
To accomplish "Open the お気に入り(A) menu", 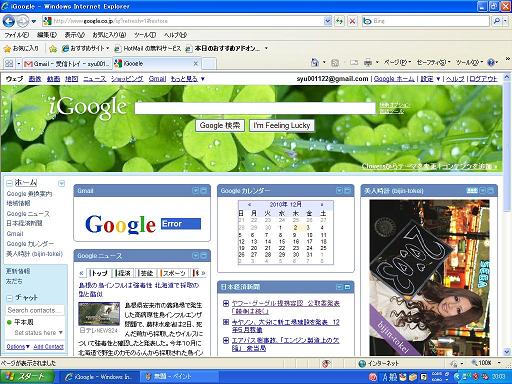I will (x=109, y=35).
